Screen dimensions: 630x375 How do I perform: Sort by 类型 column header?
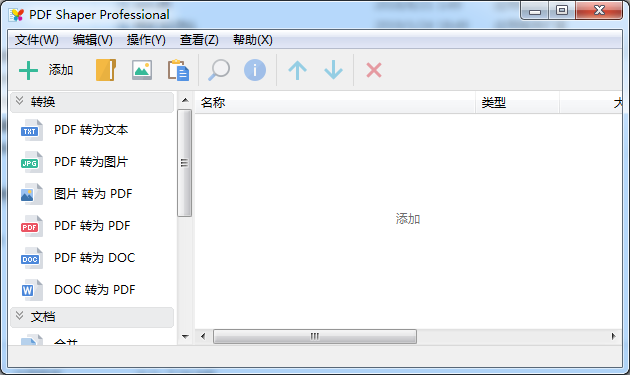click(x=517, y=103)
